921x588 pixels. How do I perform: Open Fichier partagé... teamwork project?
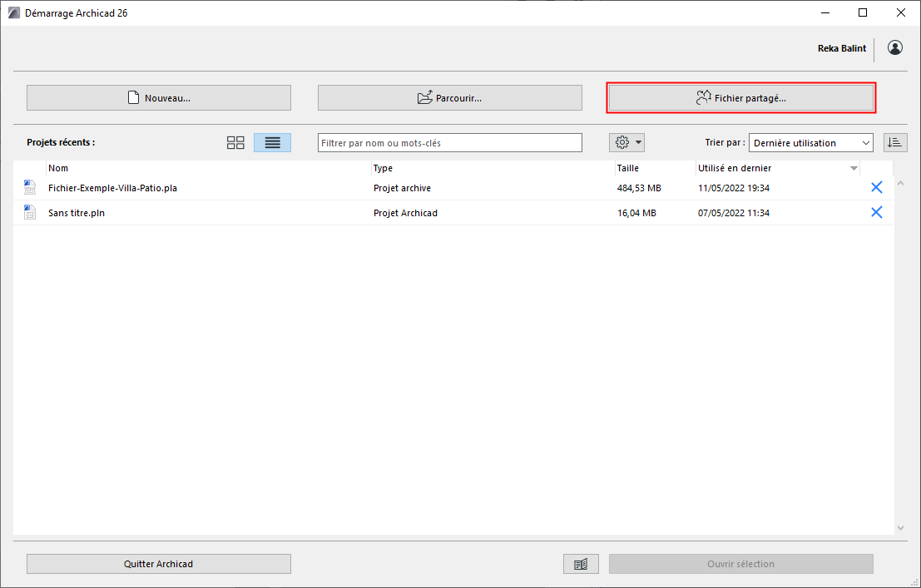click(741, 97)
